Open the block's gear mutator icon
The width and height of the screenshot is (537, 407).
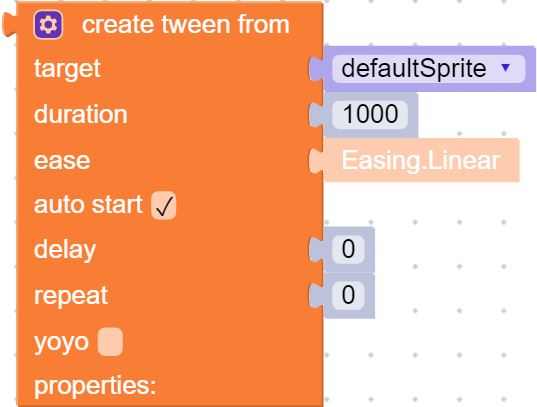point(48,25)
